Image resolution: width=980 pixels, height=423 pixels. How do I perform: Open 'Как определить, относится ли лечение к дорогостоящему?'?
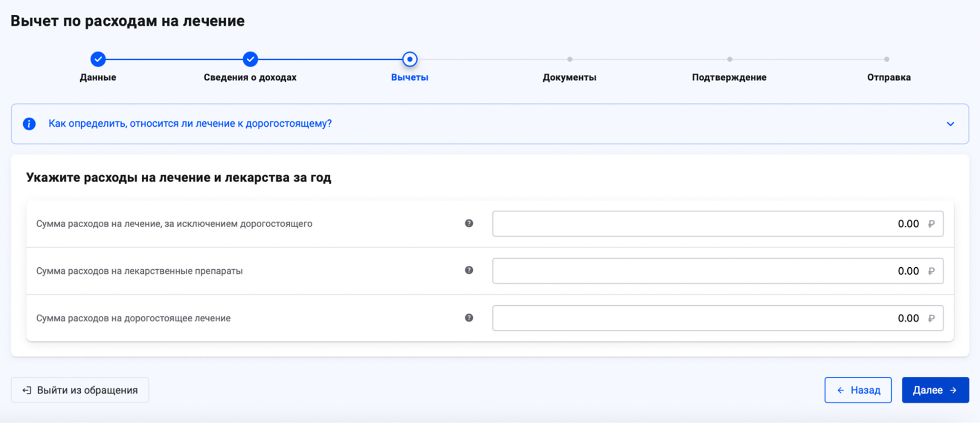pyautogui.click(x=190, y=123)
